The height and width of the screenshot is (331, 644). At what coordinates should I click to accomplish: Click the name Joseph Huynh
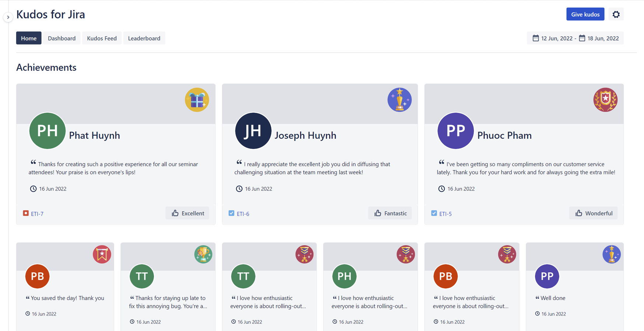(x=306, y=135)
